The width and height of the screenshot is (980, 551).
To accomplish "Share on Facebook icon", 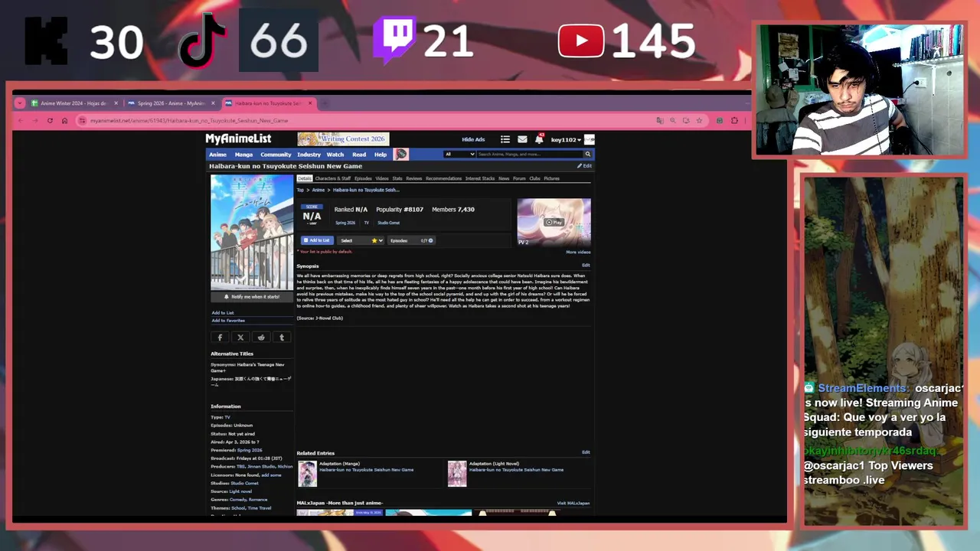I will (220, 337).
